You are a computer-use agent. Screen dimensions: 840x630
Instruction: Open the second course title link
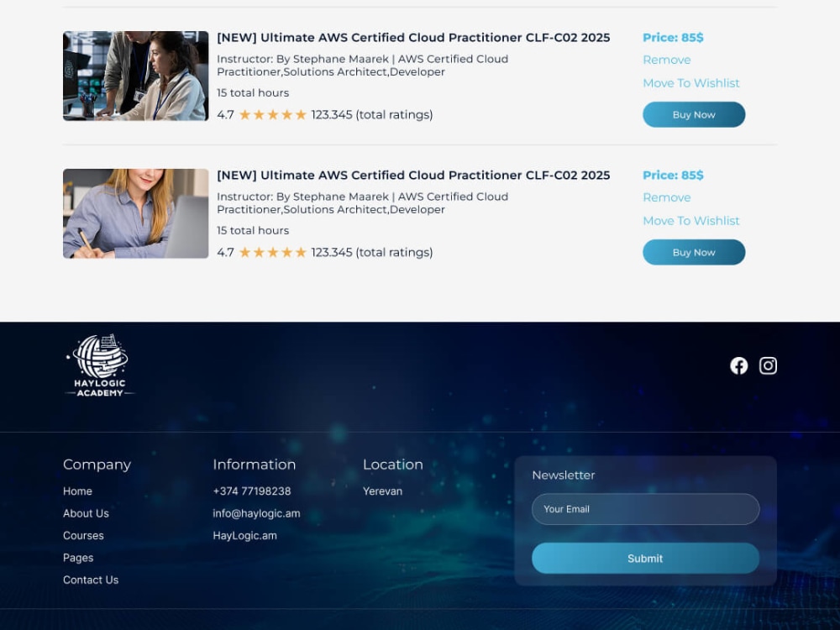pyautogui.click(x=413, y=176)
